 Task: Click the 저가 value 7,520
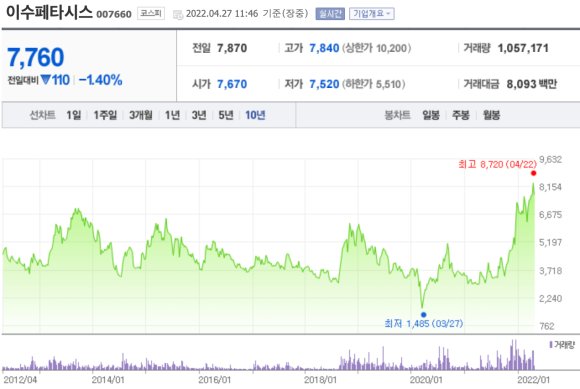click(x=324, y=84)
